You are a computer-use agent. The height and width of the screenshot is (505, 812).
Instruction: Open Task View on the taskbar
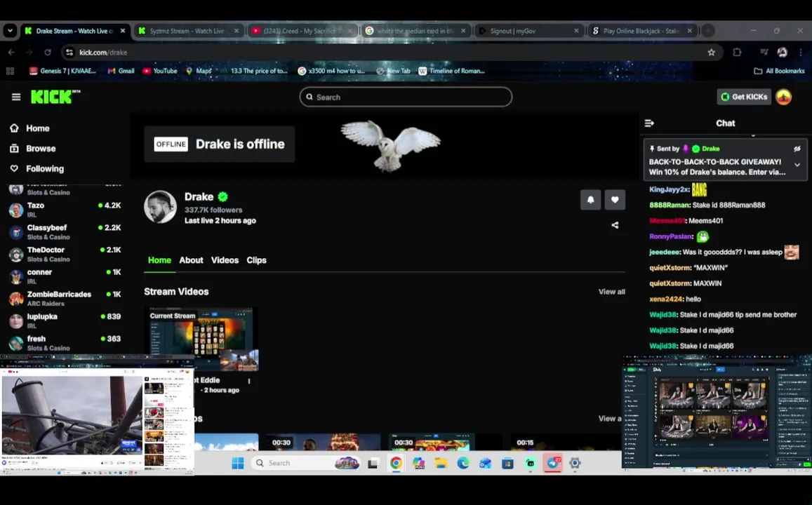[373, 463]
